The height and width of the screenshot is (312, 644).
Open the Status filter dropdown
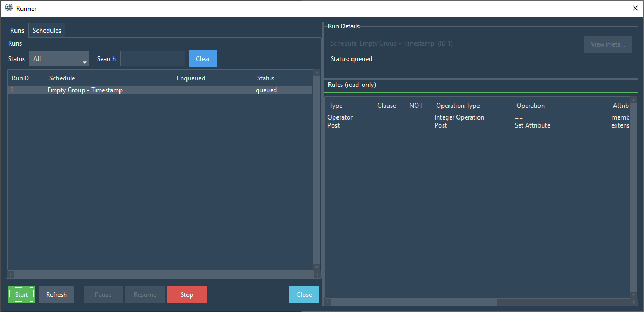59,59
